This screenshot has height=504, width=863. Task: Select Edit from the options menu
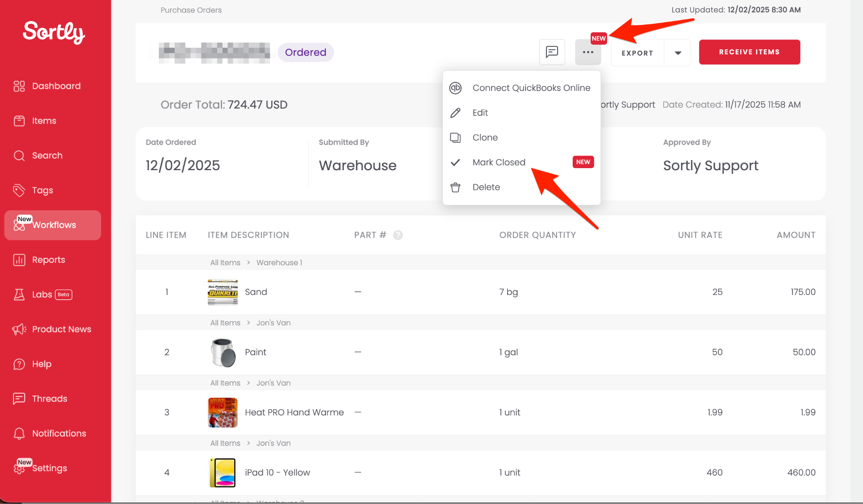click(480, 113)
